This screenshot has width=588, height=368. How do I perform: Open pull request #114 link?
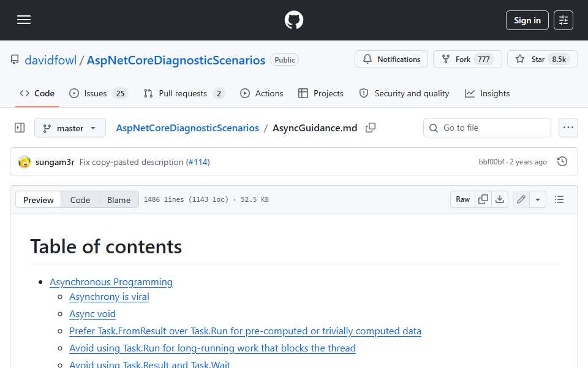[198, 162]
